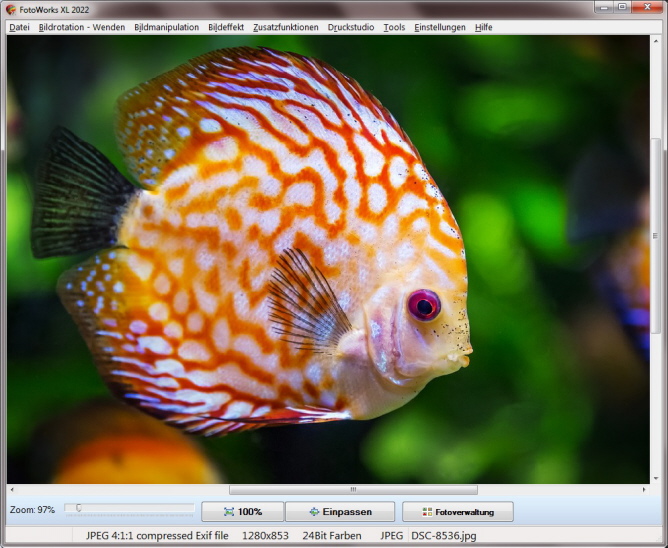The height and width of the screenshot is (548, 668).
Task: Expand the Tools menu
Action: pos(394,27)
